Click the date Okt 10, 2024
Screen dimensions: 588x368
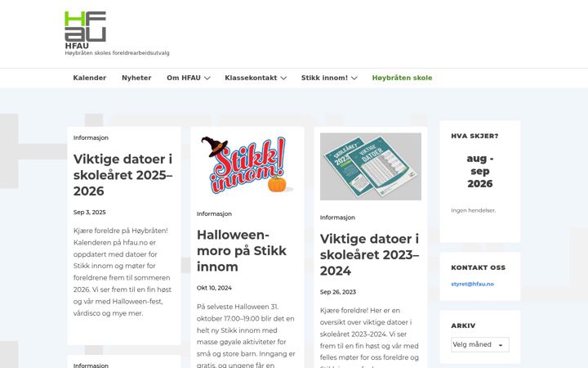point(214,288)
